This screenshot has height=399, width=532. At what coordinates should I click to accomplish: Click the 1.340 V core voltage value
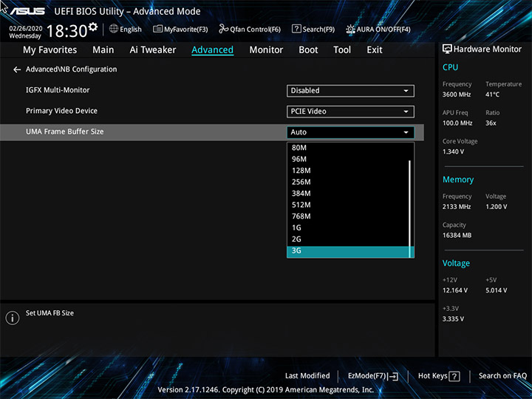point(453,151)
